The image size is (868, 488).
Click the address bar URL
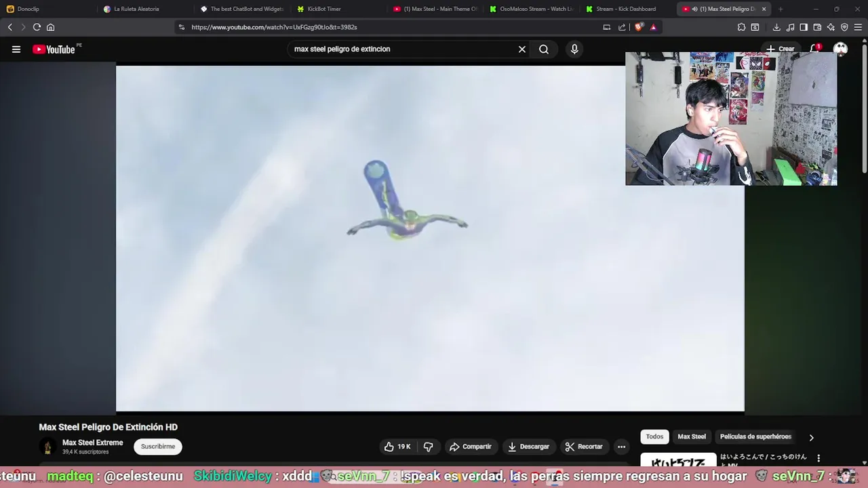(274, 27)
